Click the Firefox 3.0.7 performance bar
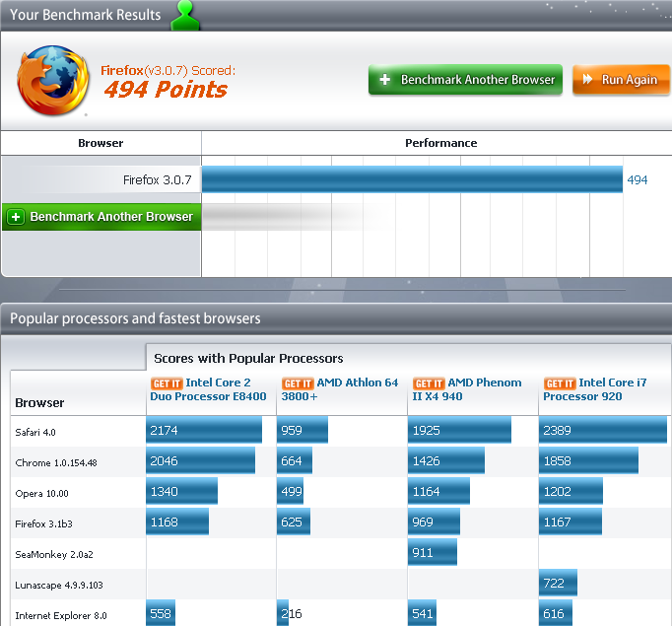 tap(412, 179)
